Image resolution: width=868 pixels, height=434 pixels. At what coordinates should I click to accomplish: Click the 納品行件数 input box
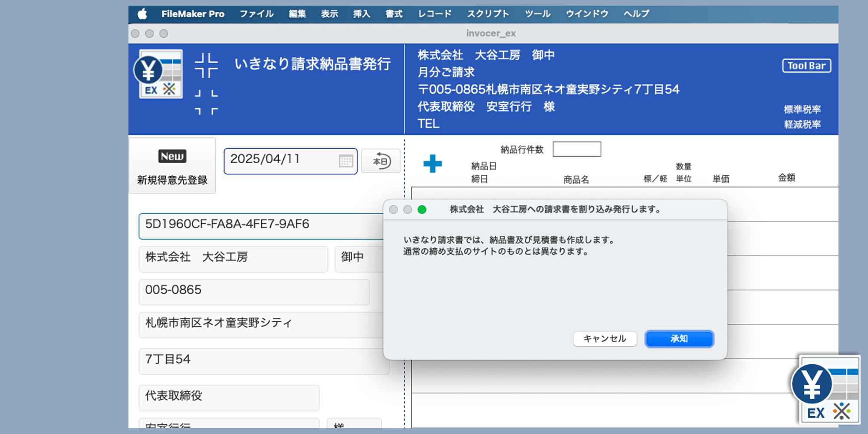tap(577, 149)
